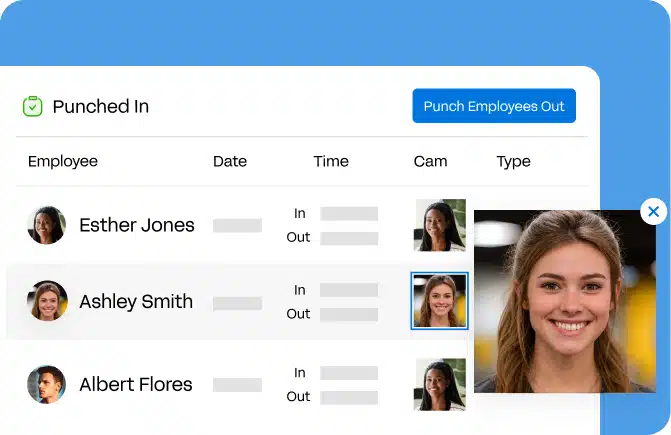Click the Type column header

[x=513, y=161]
